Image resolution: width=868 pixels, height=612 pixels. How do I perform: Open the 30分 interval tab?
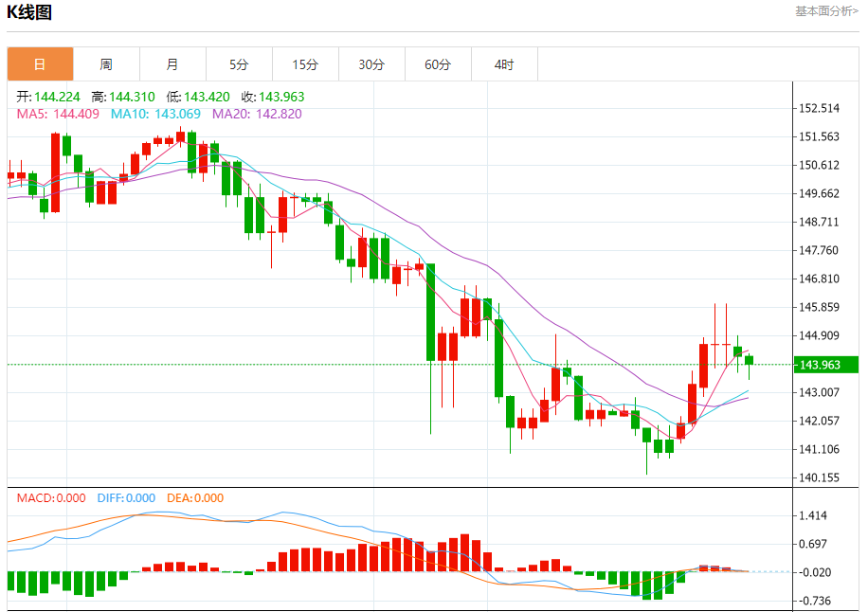point(371,64)
